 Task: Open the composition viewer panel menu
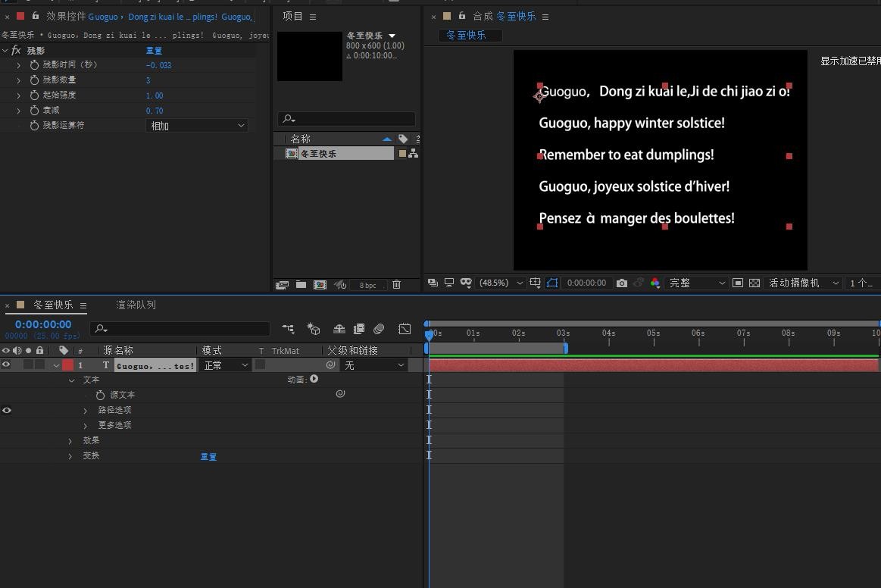pyautogui.click(x=545, y=17)
